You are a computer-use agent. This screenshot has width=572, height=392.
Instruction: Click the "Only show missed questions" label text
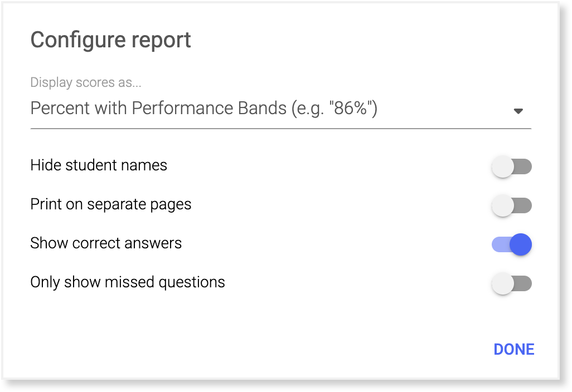tap(128, 282)
